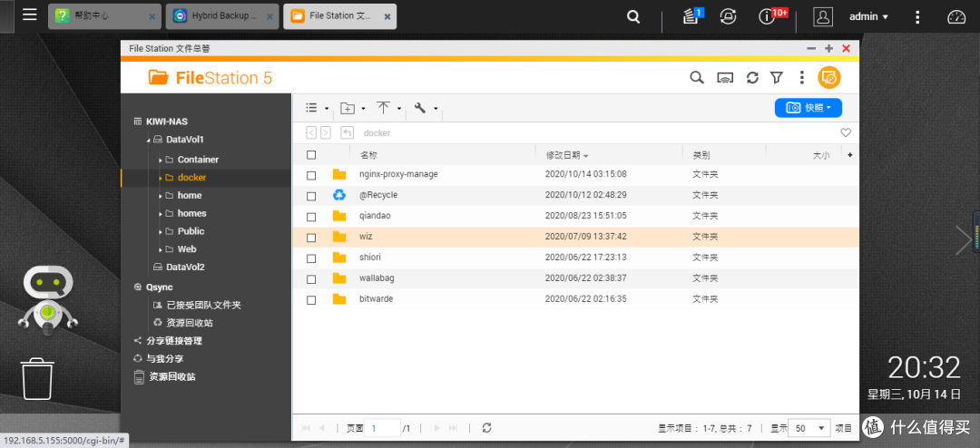Go to parent folder arrow icon
This screenshot has width=980, height=448.
[348, 132]
